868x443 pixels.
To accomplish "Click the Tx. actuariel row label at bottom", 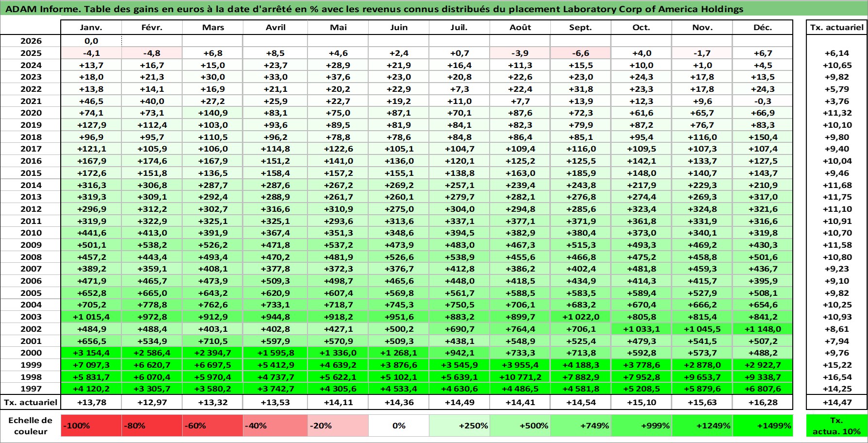I will [31, 402].
